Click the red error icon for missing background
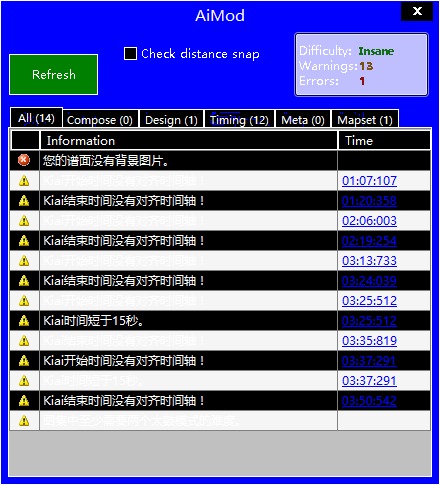This screenshot has width=440, height=485. coord(24,160)
